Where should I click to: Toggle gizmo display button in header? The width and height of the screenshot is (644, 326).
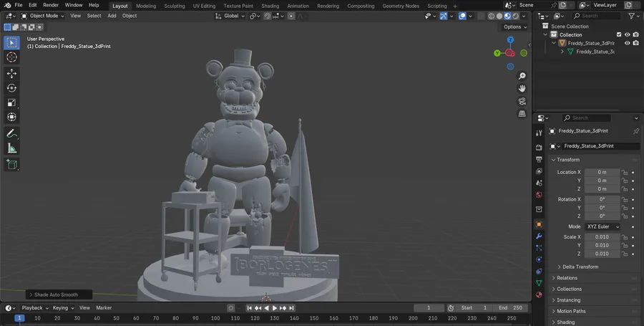(x=444, y=16)
